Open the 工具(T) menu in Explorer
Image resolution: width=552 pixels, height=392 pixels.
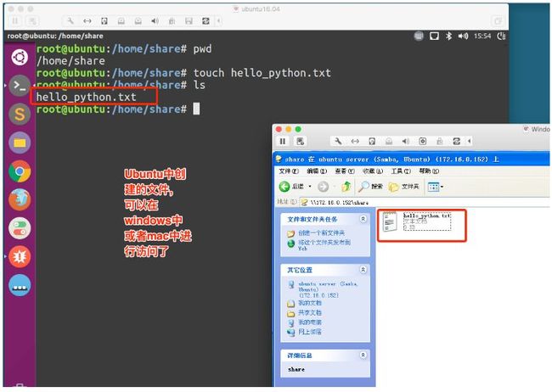pyautogui.click(x=401, y=171)
